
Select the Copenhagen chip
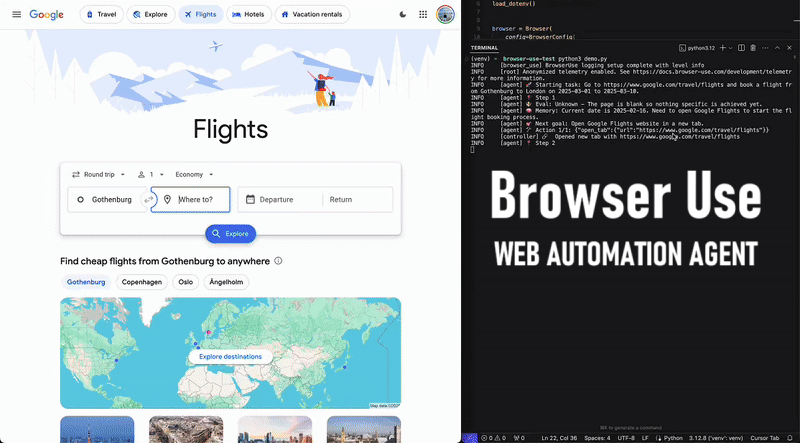(142, 282)
